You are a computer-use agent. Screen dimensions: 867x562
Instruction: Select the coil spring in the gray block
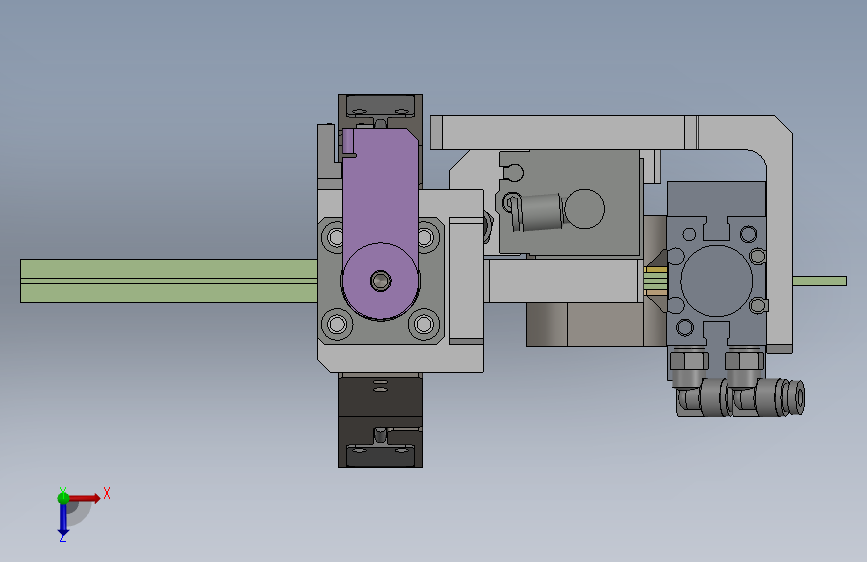pyautogui.click(x=541, y=212)
